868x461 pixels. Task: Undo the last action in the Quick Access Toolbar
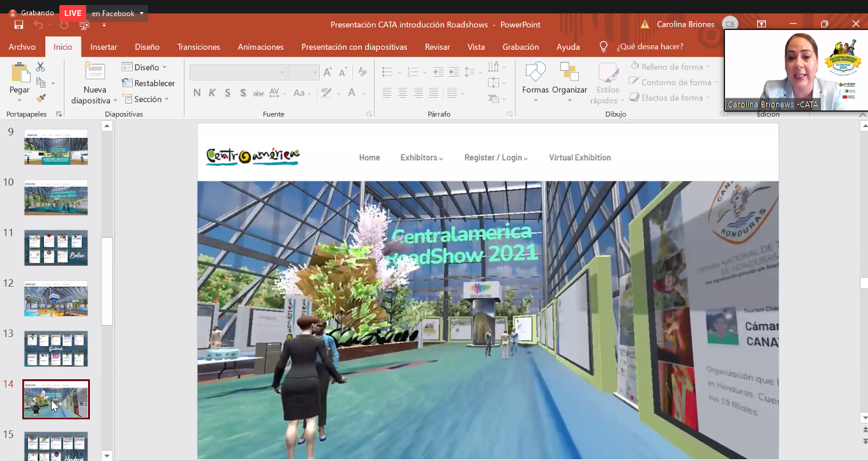pos(38,25)
